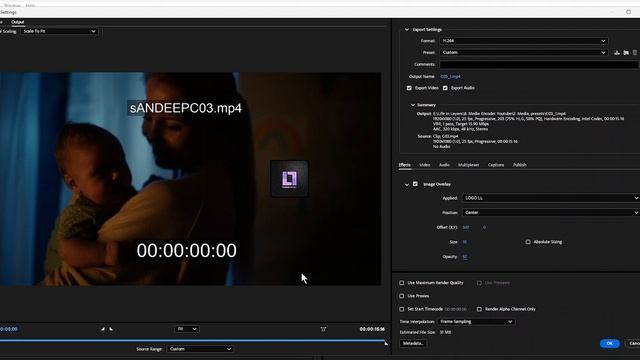
Task: Collapse the Export Settings section
Action: tap(407, 30)
